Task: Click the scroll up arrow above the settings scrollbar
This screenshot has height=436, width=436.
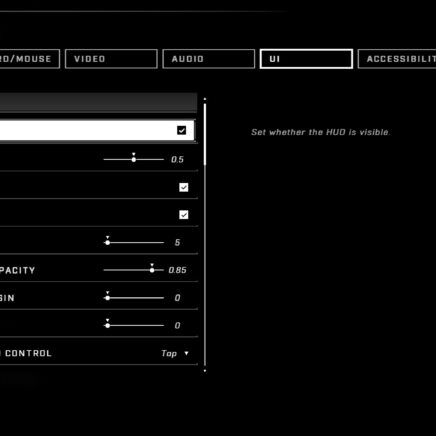Action: pos(205,99)
